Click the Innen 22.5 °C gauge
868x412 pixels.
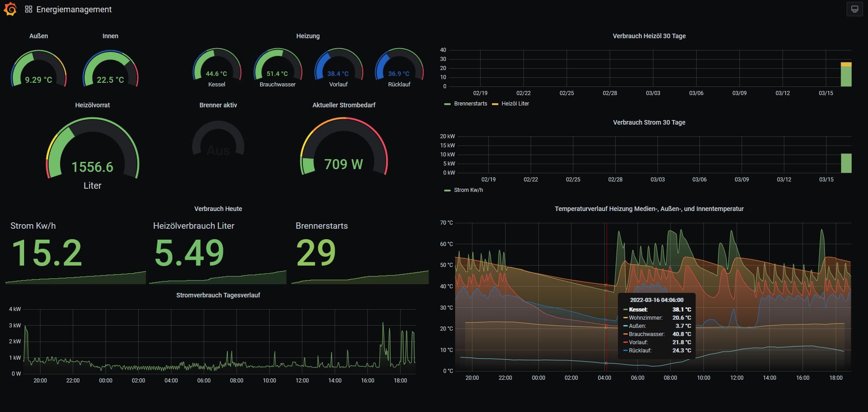coord(110,69)
